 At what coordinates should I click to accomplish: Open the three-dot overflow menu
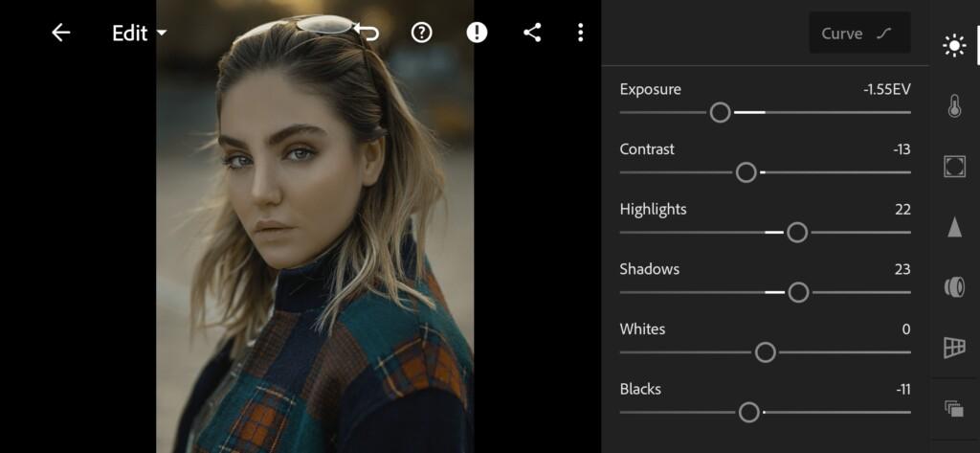pos(581,33)
